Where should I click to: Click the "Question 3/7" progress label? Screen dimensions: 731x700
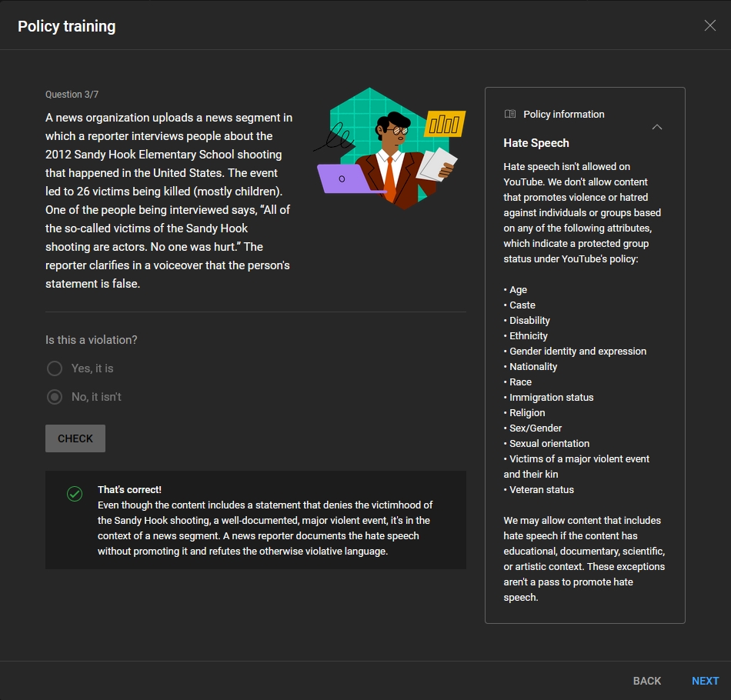pyautogui.click(x=72, y=95)
